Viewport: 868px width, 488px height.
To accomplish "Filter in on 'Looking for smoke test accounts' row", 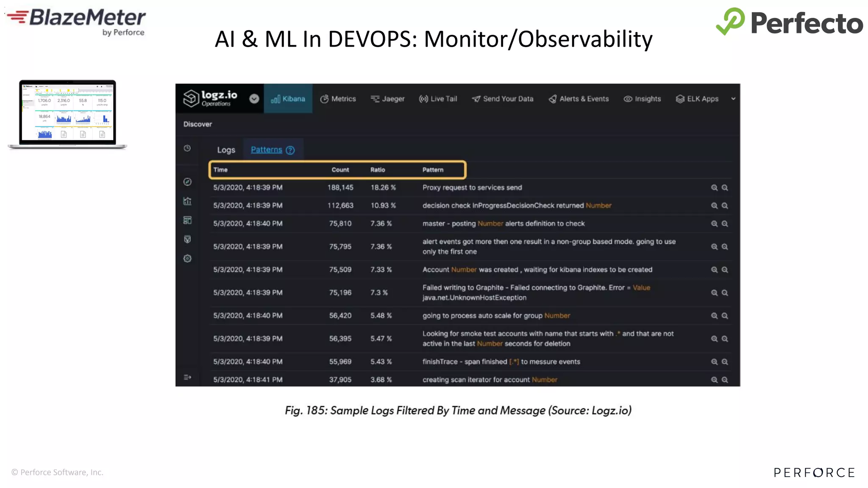I will 714,339.
